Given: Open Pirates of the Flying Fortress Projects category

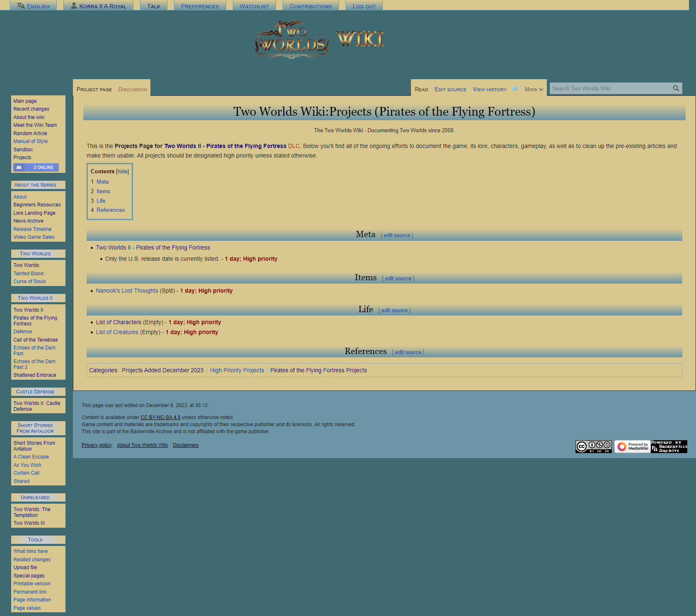Looking at the screenshot, I should click(x=319, y=371).
